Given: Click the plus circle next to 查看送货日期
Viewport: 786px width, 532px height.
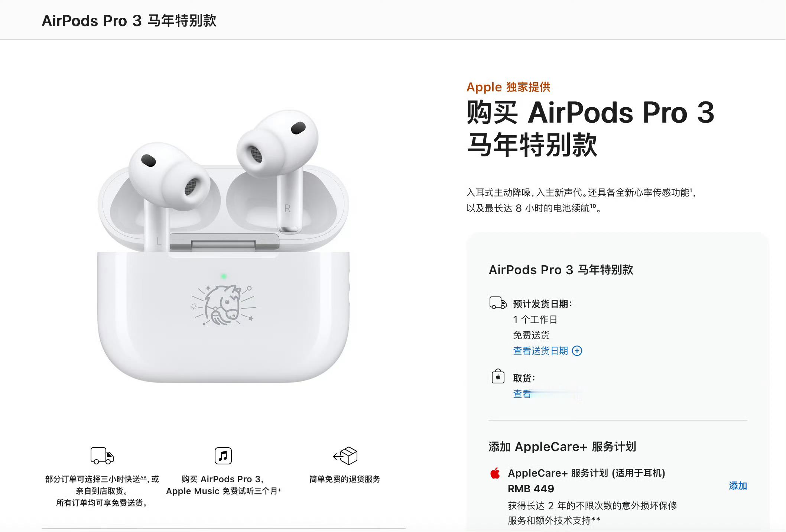Looking at the screenshot, I should [x=577, y=351].
